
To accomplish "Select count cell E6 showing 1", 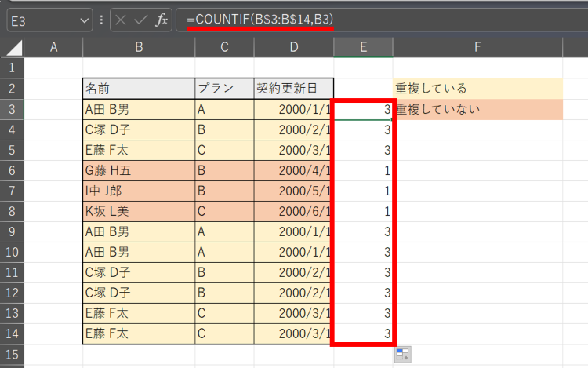I will click(x=363, y=171).
